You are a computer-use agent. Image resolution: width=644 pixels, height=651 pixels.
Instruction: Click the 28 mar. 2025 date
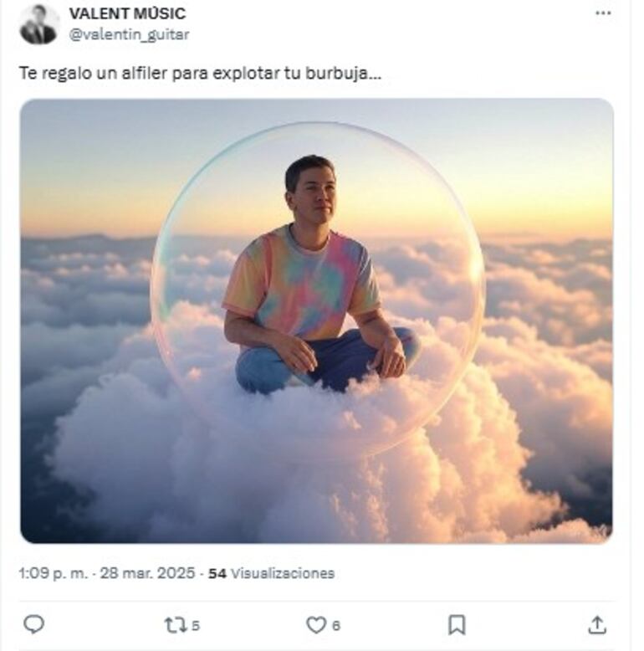(x=148, y=573)
